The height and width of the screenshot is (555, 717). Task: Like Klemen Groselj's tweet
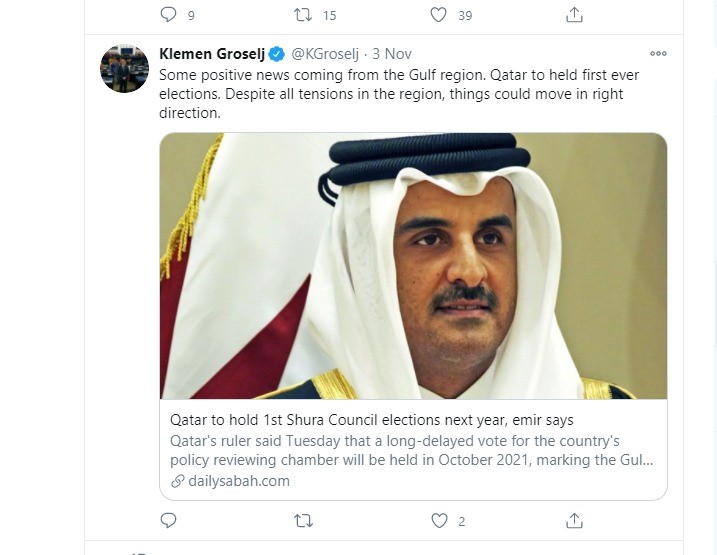tap(438, 520)
